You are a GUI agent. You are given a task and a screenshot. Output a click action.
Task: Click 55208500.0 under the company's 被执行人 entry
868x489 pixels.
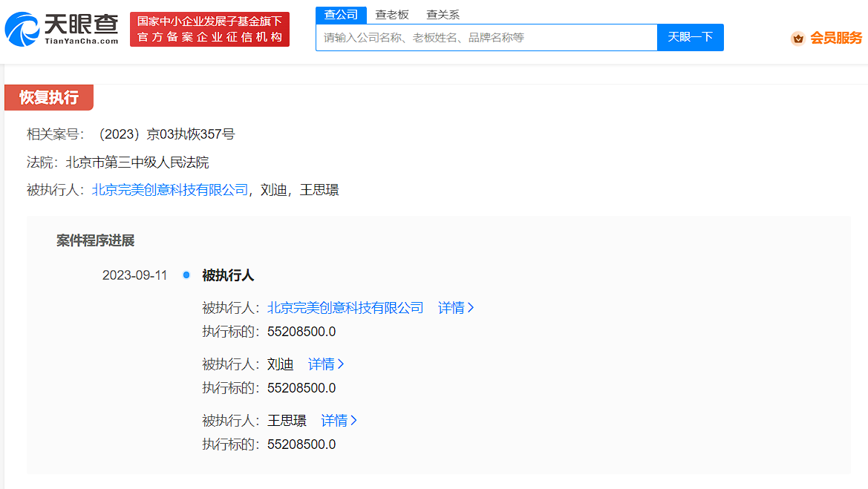pos(301,332)
